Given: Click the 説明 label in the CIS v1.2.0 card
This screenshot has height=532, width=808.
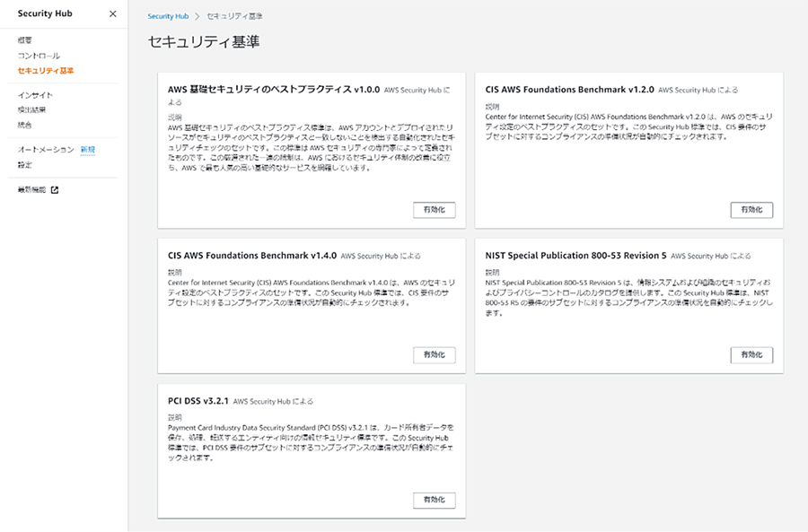Looking at the screenshot, I should (x=492, y=107).
